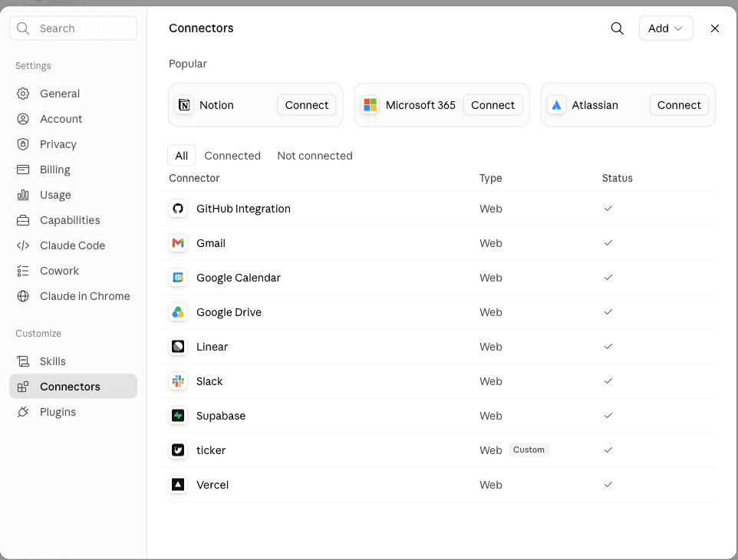The image size is (738, 560).
Task: Connect the Atlassian connector
Action: 679,105
